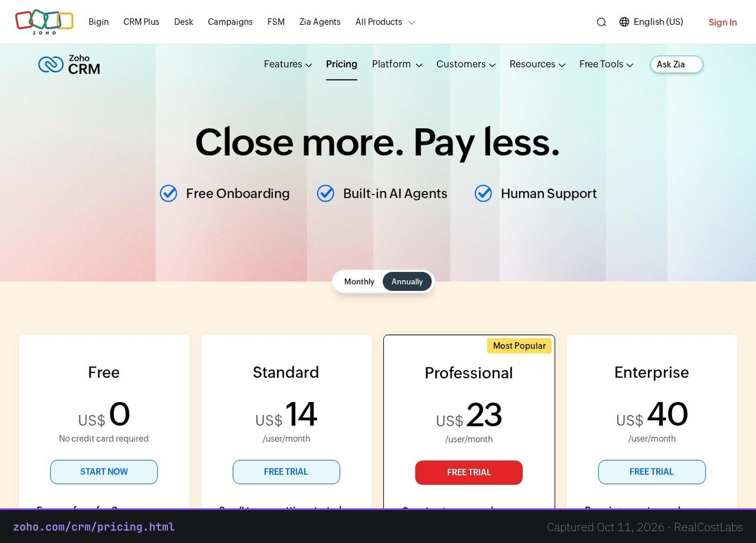Click the Human Support checkmark icon

483,193
